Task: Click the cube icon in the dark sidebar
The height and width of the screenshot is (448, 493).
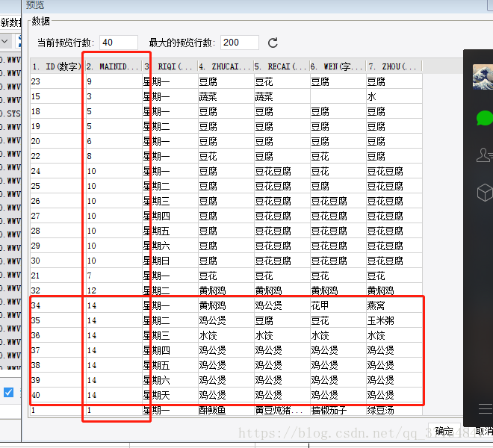Action: 485,192
